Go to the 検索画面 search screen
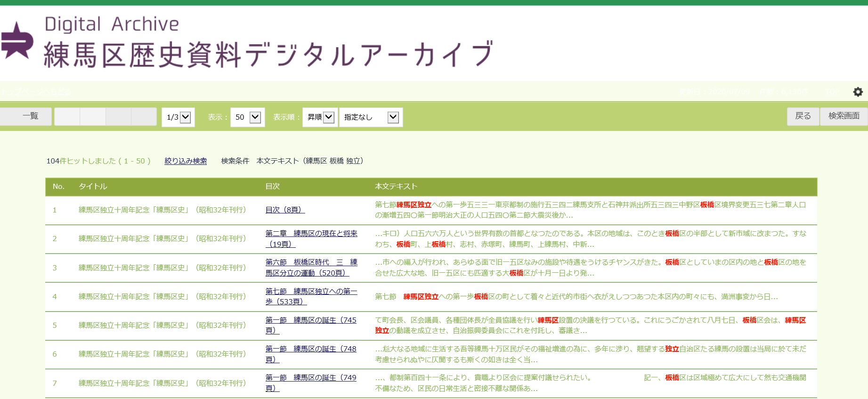868x399 pixels. click(844, 116)
